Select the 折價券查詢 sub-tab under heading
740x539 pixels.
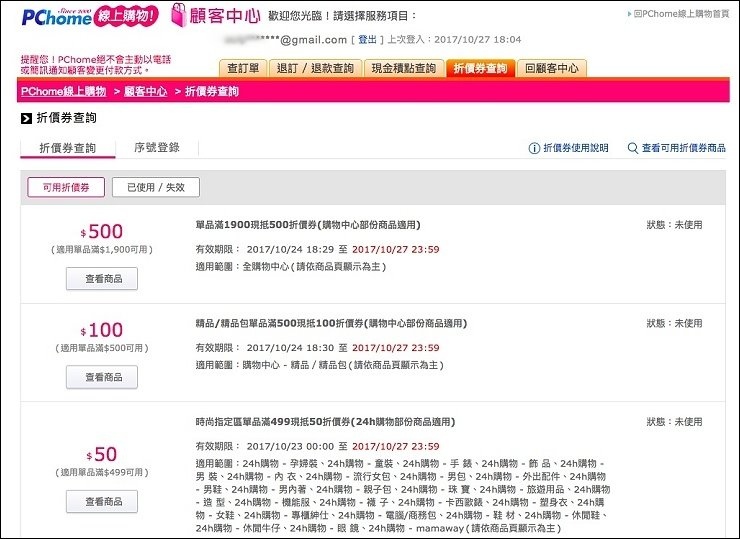[67, 148]
